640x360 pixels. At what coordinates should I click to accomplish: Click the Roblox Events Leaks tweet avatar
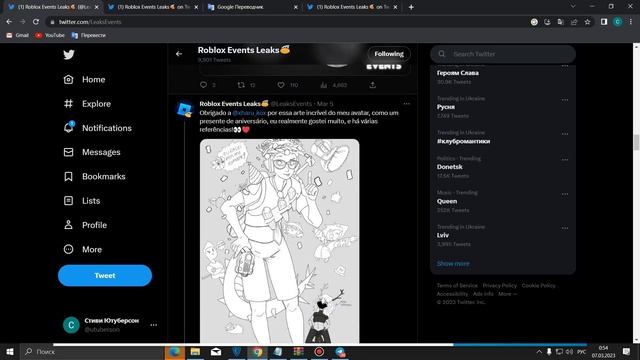point(185,110)
